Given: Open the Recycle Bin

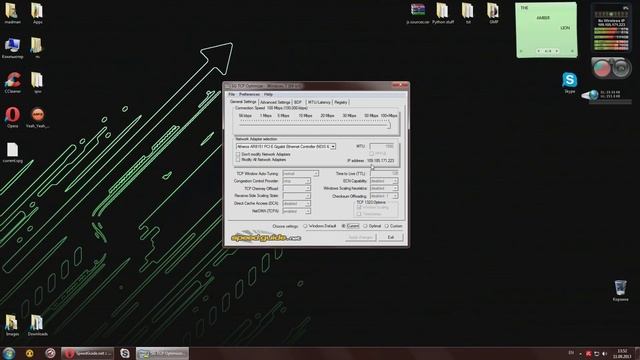Looking at the screenshot, I should (x=620, y=290).
